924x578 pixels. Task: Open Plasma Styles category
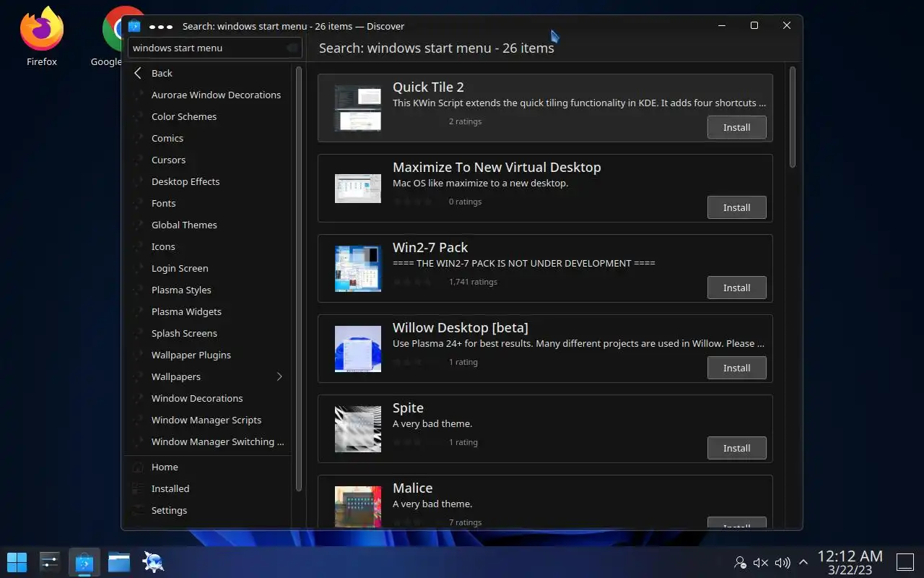[208, 290]
